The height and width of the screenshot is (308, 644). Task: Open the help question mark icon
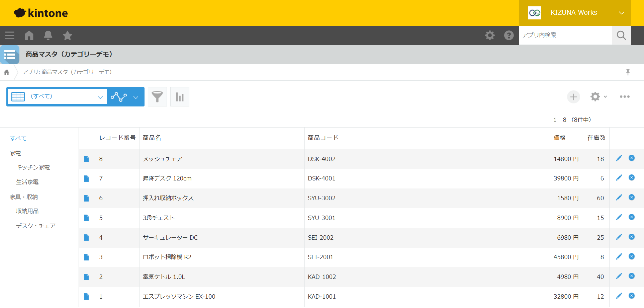[509, 35]
